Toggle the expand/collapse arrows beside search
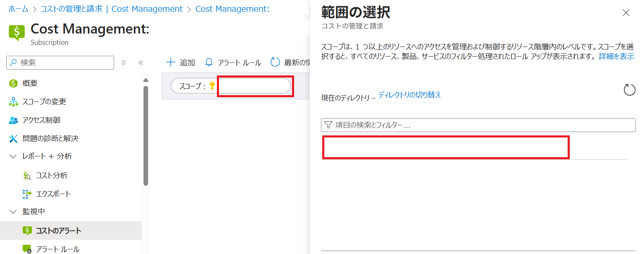Screen dimensions: 644x254 123,62
